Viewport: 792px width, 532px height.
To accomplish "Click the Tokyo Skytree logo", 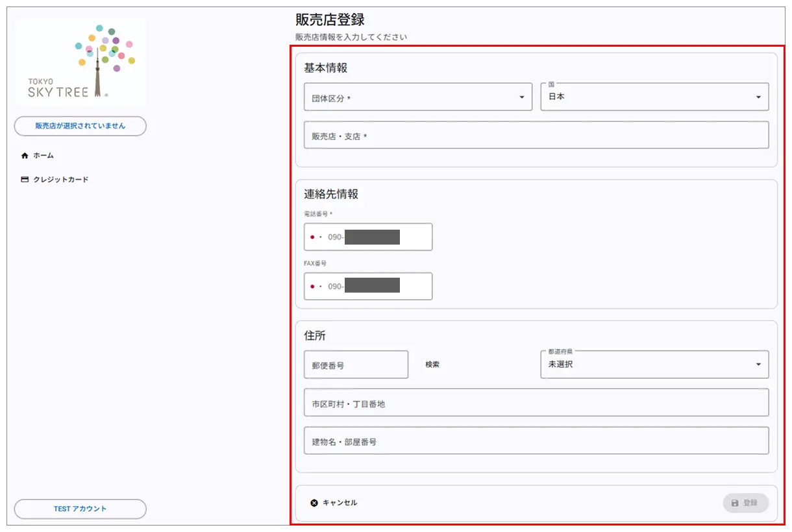I will click(x=80, y=63).
